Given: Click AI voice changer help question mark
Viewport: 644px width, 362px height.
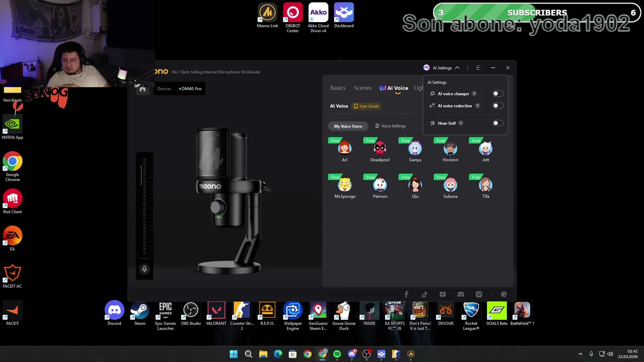Looking at the screenshot, I should point(474,94).
